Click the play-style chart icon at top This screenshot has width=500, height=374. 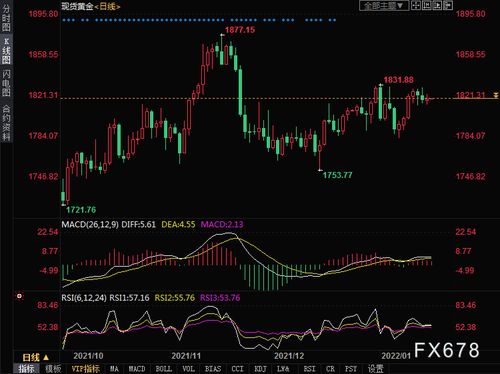click(437, 5)
